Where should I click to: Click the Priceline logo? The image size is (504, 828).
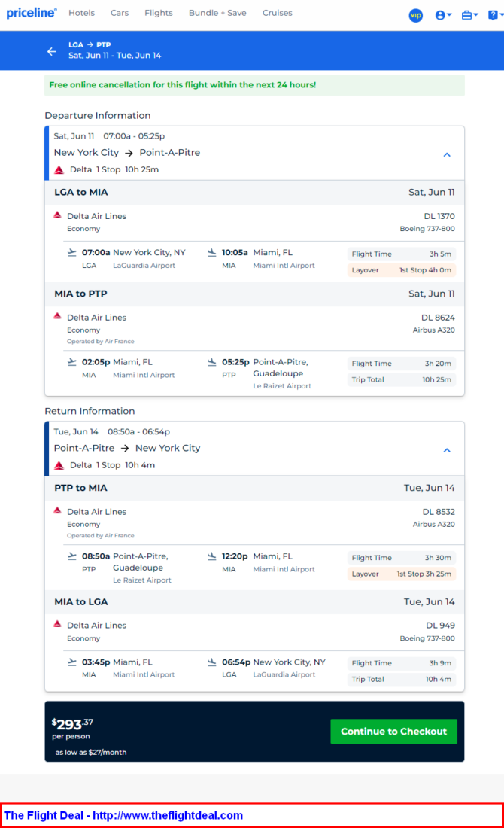(31, 14)
